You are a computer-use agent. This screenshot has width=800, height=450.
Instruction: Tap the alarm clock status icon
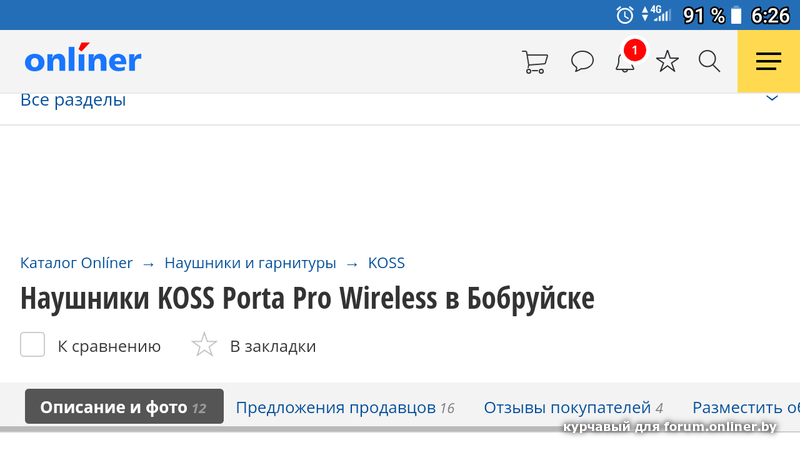tap(625, 14)
